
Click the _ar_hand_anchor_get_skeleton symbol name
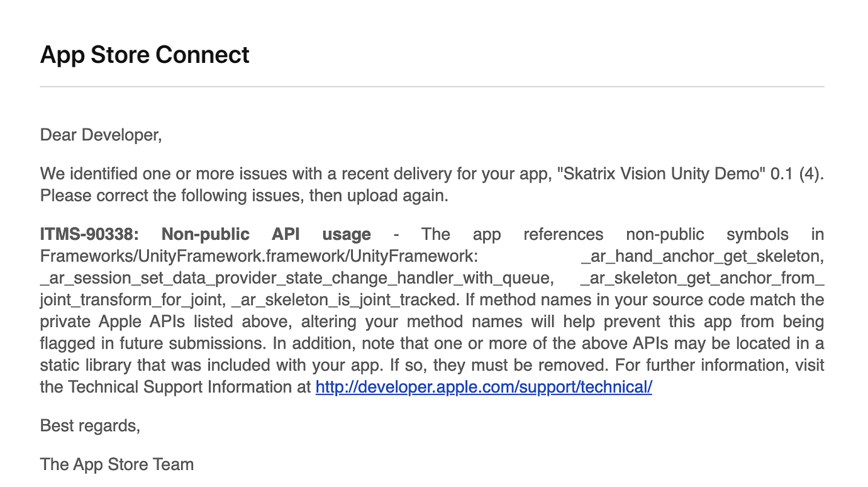tap(702, 257)
